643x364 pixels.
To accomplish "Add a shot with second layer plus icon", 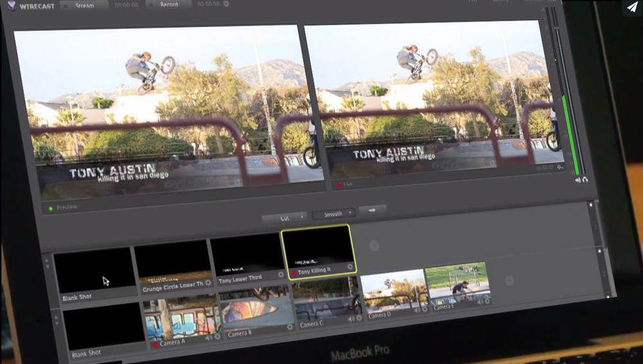I will click(509, 280).
